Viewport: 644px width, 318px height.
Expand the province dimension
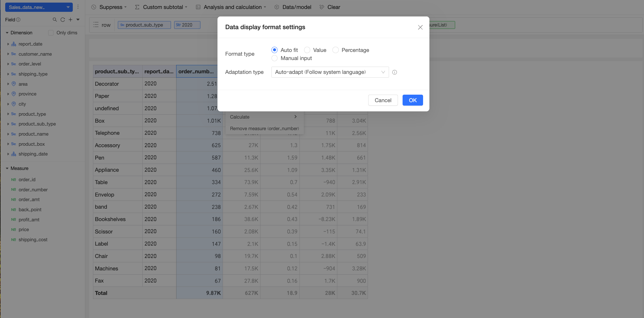pyautogui.click(x=8, y=94)
